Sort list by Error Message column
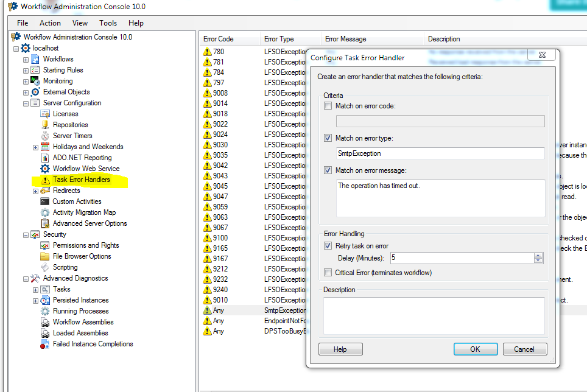The image size is (587, 392). 373,39
